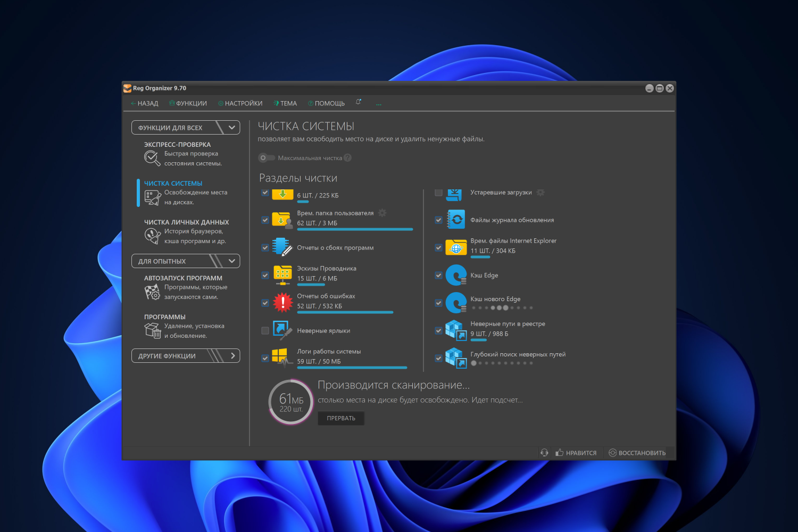798x532 pixels.
Task: Uncheck Врем. папка пользователя checkbox
Action: click(x=265, y=220)
